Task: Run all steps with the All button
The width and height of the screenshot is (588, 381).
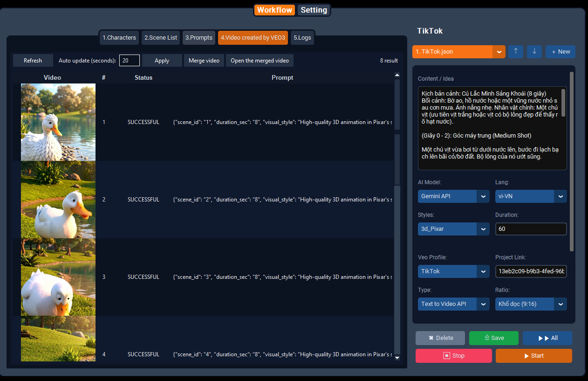Action: click(547, 338)
